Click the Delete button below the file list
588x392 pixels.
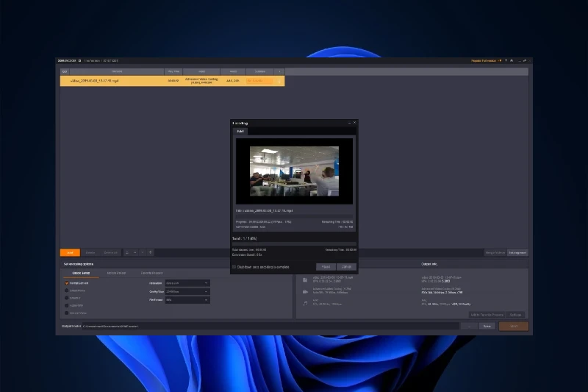[x=90, y=252]
